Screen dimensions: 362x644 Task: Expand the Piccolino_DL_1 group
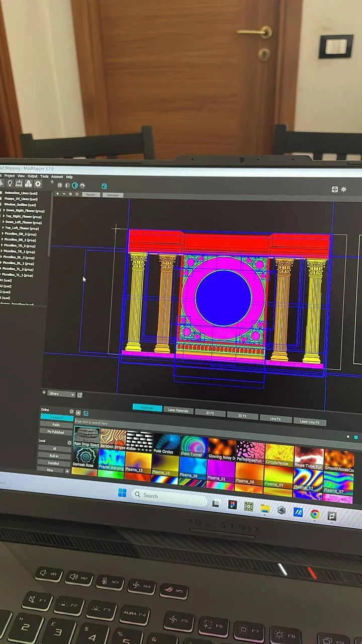(2, 263)
